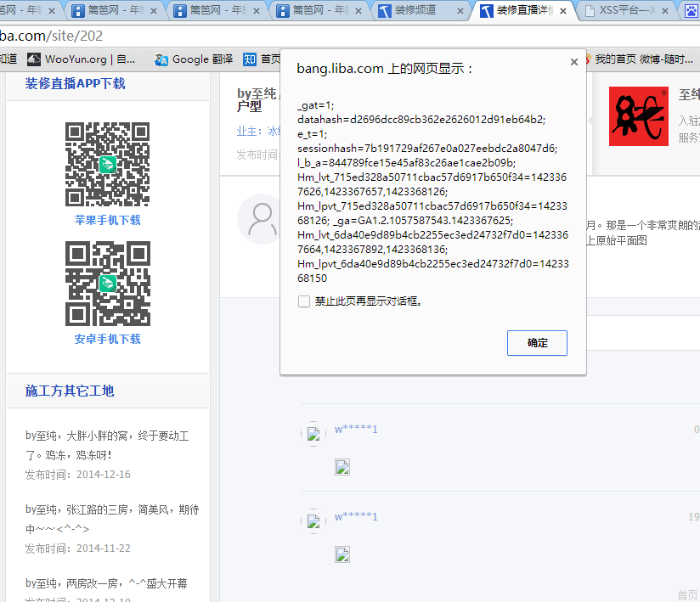The height and width of the screenshot is (602, 700).
Task: Click the 业主 owner link
Action: [x=258, y=132]
